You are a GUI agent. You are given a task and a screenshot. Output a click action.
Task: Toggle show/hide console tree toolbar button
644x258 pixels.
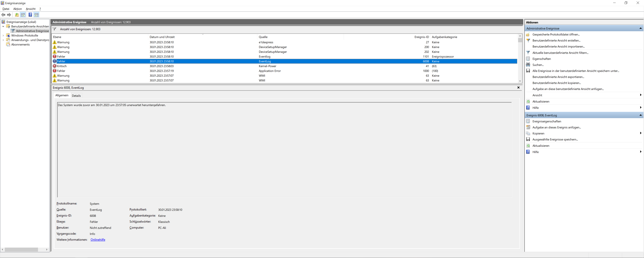point(23,15)
